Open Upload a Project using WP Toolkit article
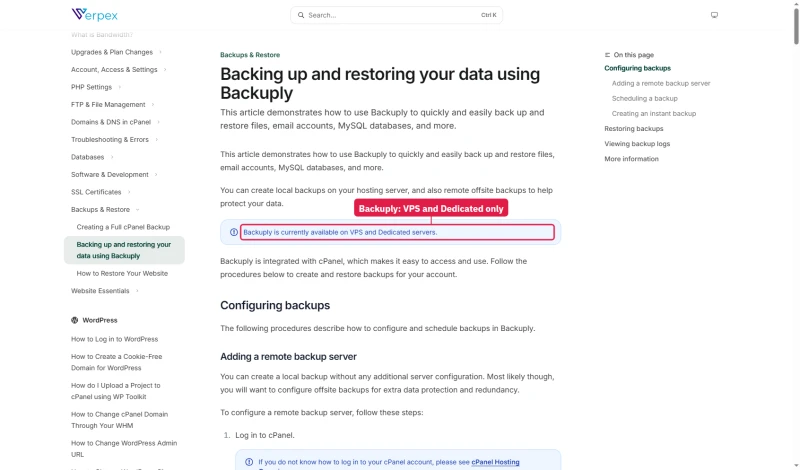The height and width of the screenshot is (470, 800). [x=115, y=391]
